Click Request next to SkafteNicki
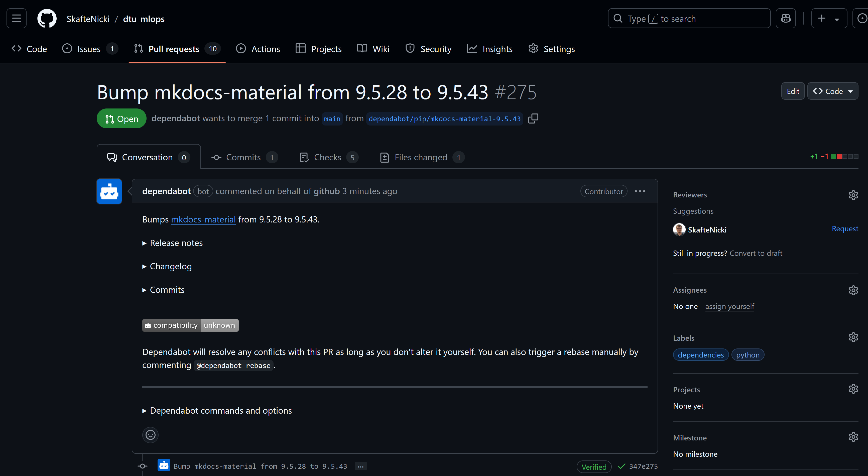 coord(844,229)
